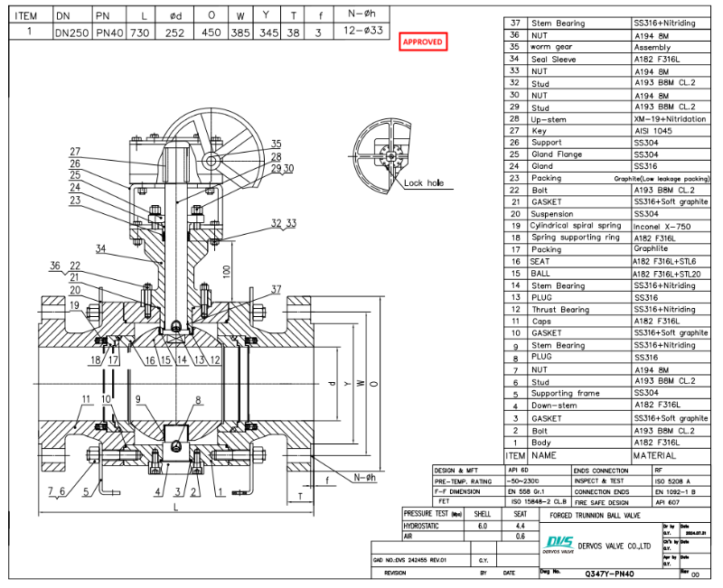The width and height of the screenshot is (723, 588).
Task: Click 'Spring supporting ring' in row 18
Action: pyautogui.click(x=576, y=238)
